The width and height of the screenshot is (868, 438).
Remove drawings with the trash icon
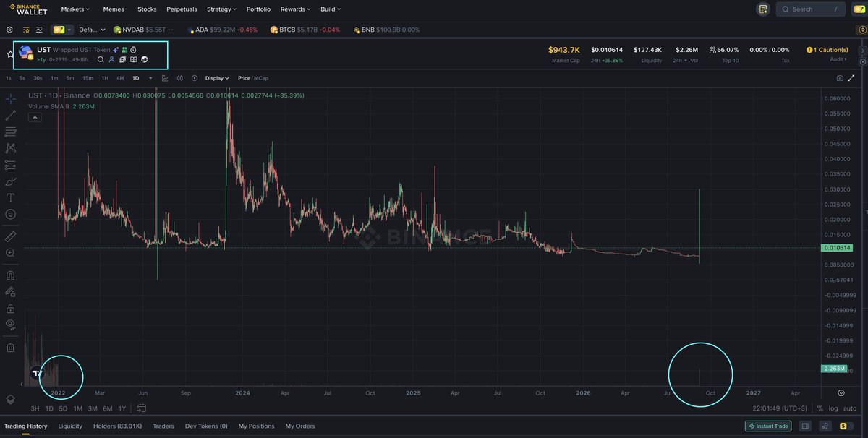(x=10, y=348)
